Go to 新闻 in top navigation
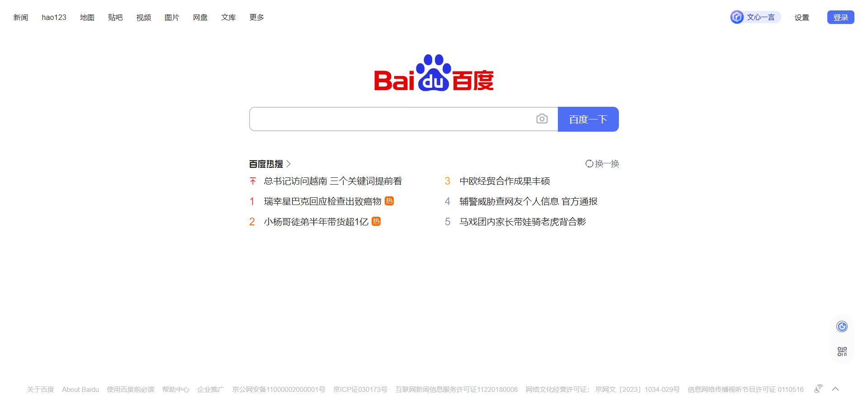 click(x=21, y=17)
